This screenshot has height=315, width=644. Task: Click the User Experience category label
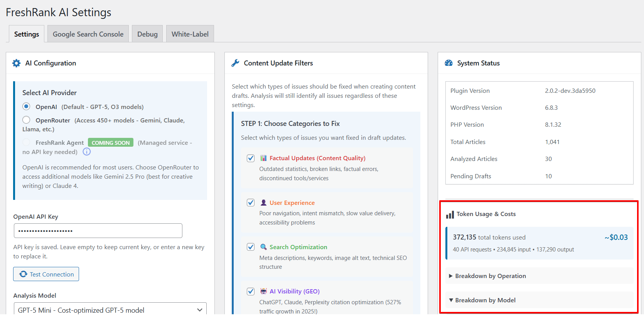click(292, 203)
